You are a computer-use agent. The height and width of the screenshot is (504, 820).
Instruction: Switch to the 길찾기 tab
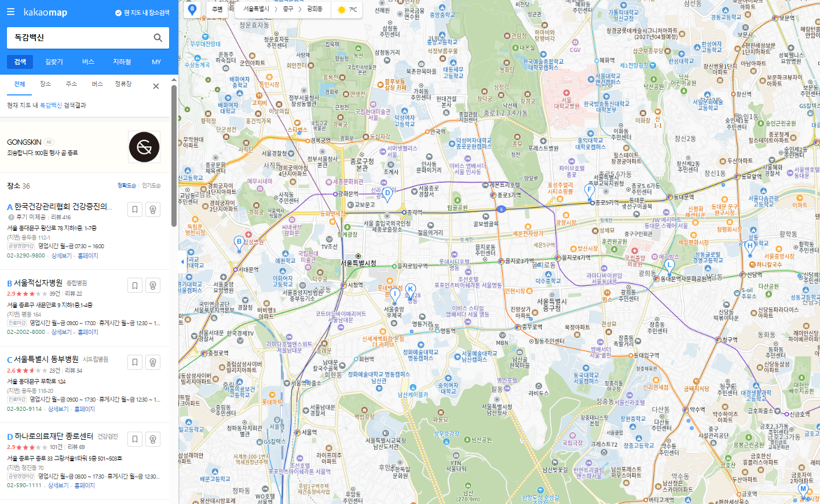point(54,62)
